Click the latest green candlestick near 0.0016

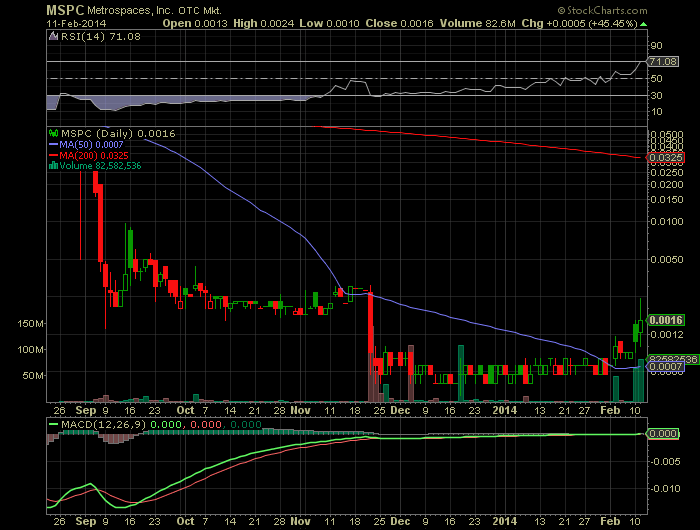tap(641, 326)
